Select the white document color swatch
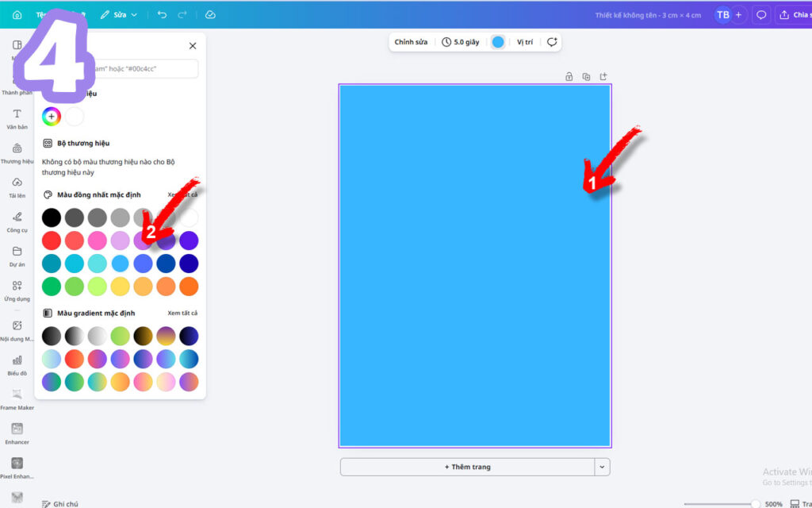The width and height of the screenshot is (812, 508). tap(74, 117)
